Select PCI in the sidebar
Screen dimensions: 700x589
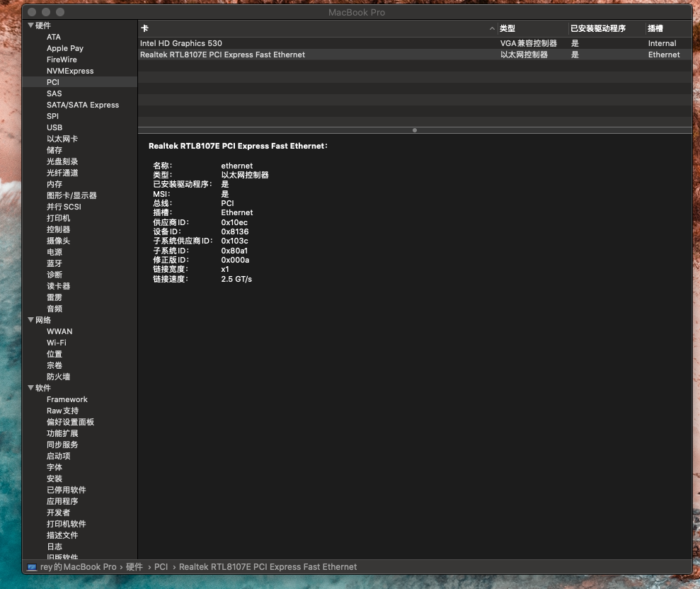tap(52, 82)
